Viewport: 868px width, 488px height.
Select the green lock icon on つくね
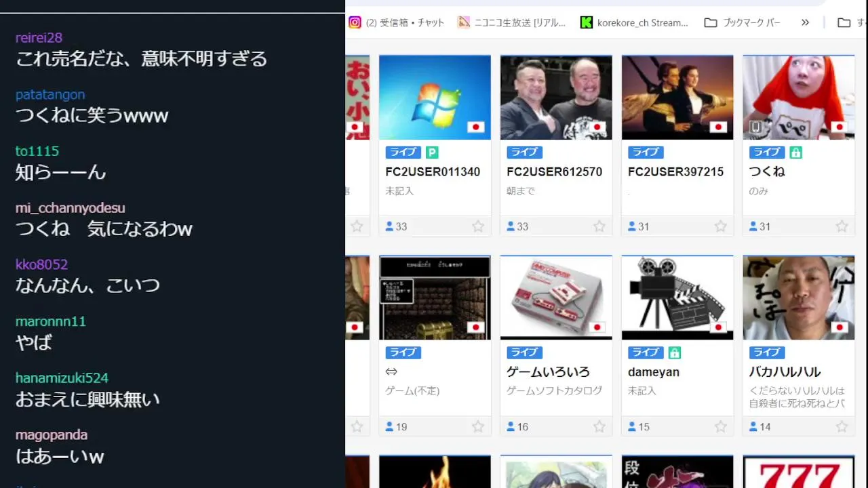pyautogui.click(x=796, y=152)
